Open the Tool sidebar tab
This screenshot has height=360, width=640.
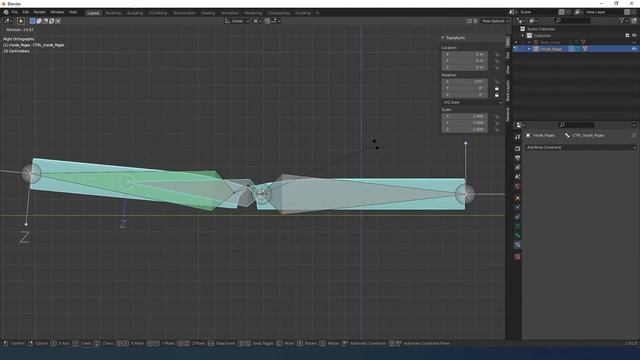[508, 55]
